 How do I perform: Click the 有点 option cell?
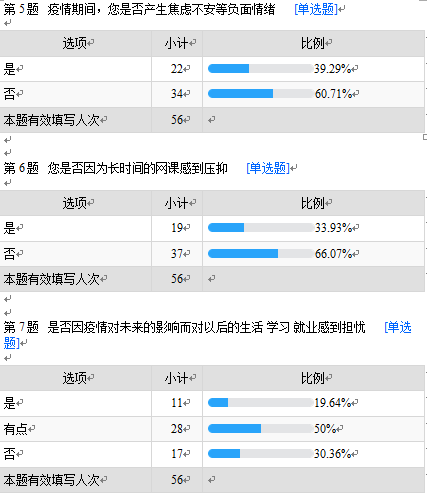(x=76, y=429)
